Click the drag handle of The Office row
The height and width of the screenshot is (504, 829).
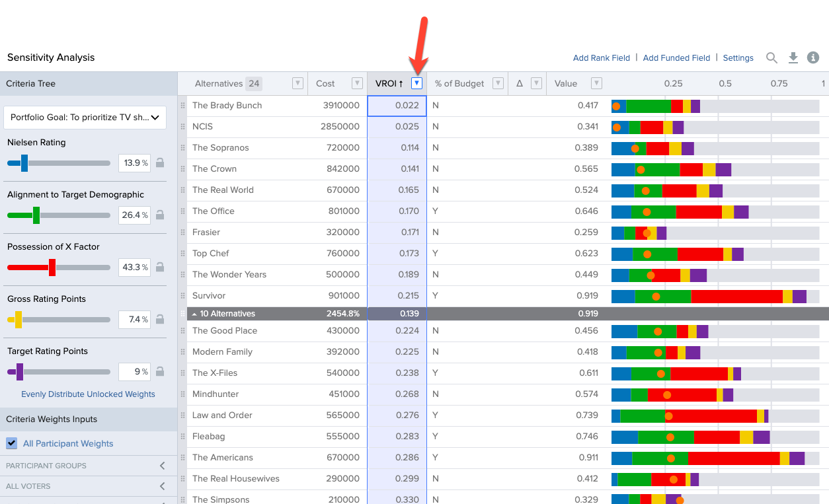tap(182, 211)
